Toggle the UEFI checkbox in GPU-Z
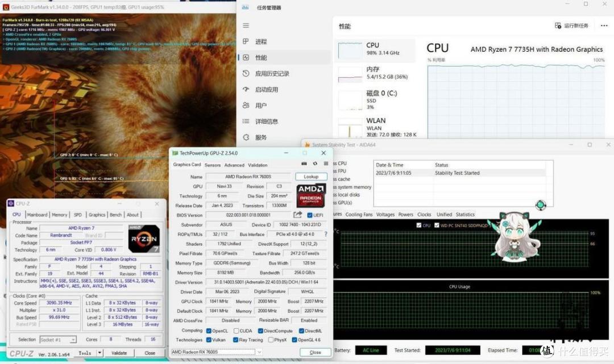This screenshot has height=364, width=614. click(x=310, y=215)
